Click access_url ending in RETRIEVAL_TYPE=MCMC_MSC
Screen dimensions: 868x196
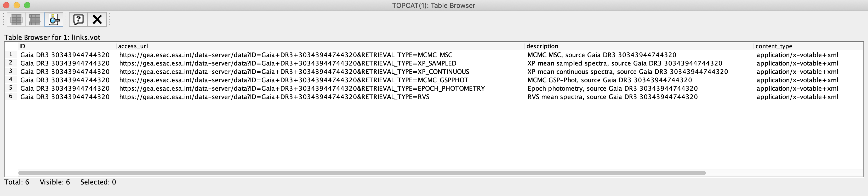click(286, 55)
